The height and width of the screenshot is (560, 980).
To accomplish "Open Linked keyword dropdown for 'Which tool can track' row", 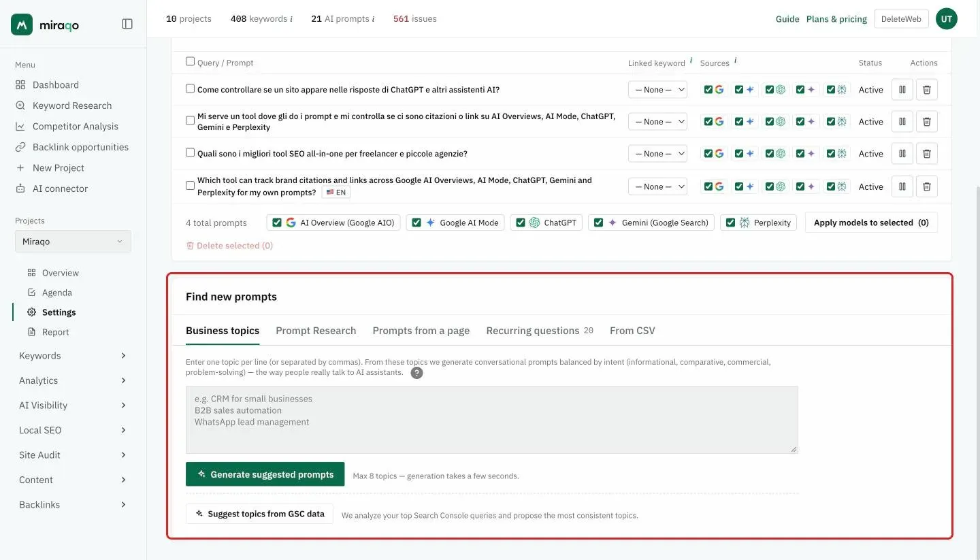I will (657, 186).
